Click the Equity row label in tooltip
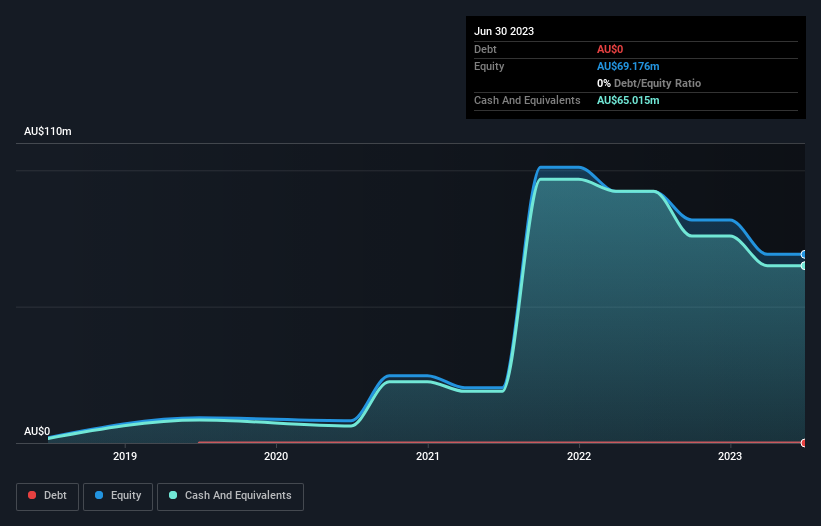821x526 pixels. [x=489, y=66]
